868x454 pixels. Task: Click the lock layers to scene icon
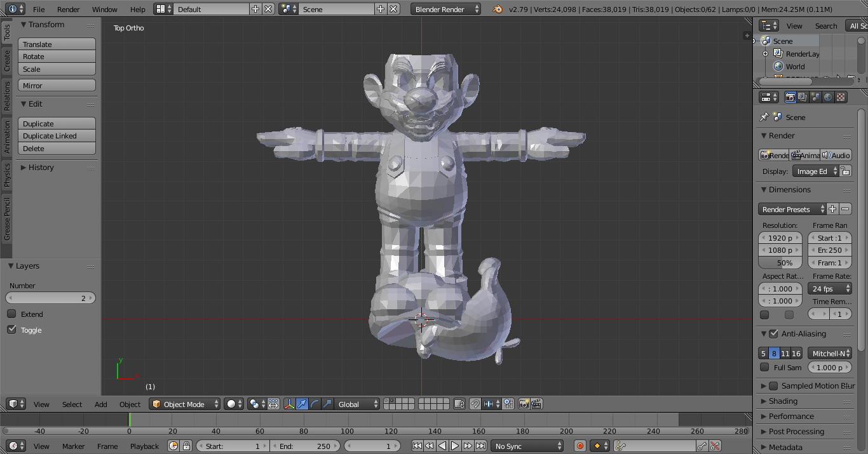(x=459, y=404)
